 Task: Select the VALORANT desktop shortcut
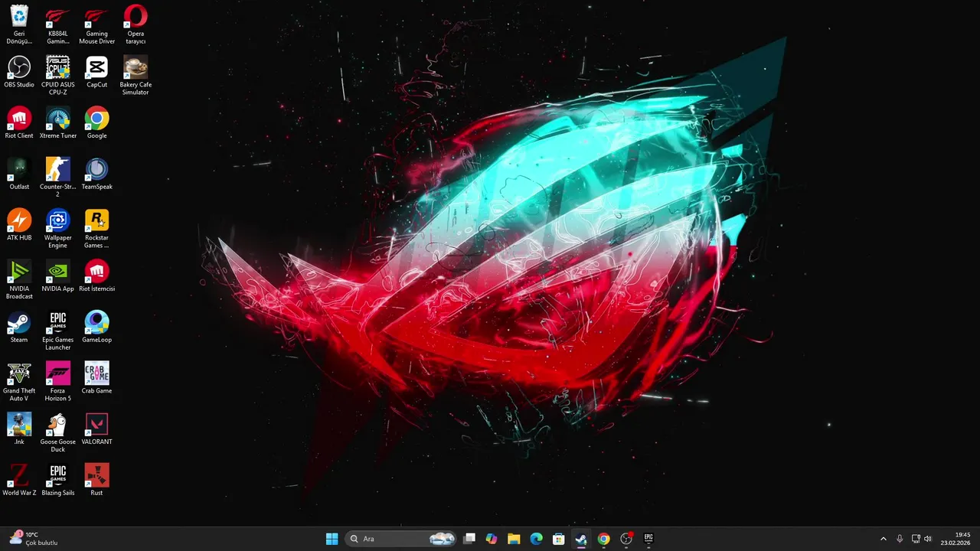96,429
